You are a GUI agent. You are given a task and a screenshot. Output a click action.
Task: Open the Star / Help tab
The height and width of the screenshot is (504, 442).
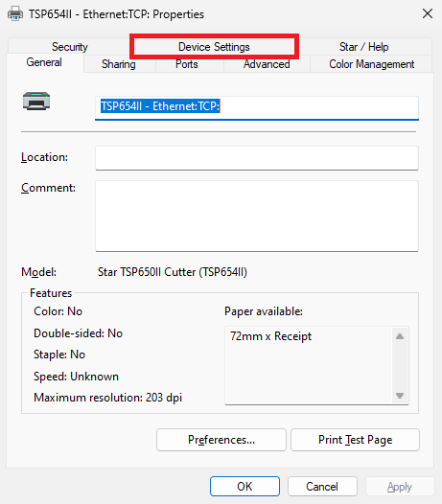pyautogui.click(x=363, y=47)
